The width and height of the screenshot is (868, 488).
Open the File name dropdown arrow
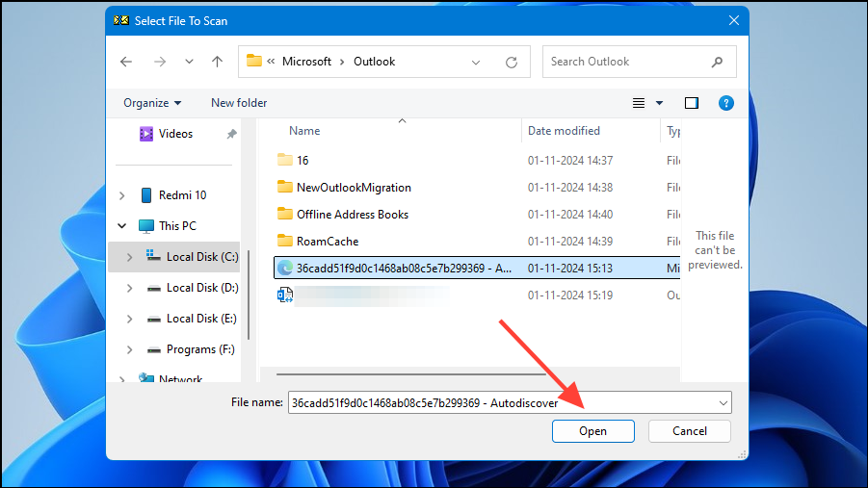(x=723, y=402)
